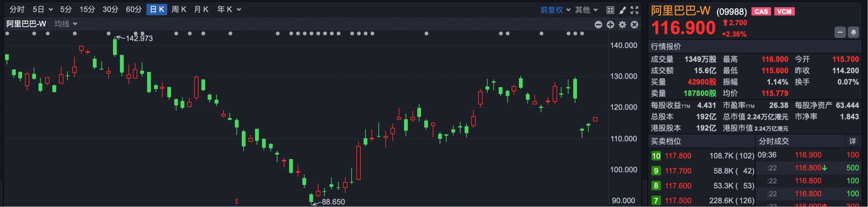
Task: Open the 前复权 adjustment dropdown
Action: click(555, 10)
